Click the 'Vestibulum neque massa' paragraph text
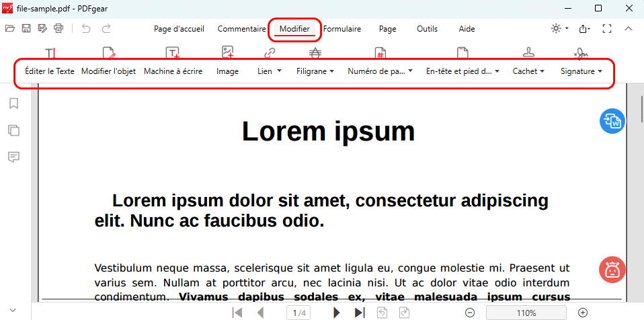The image size is (644, 320). click(332, 282)
